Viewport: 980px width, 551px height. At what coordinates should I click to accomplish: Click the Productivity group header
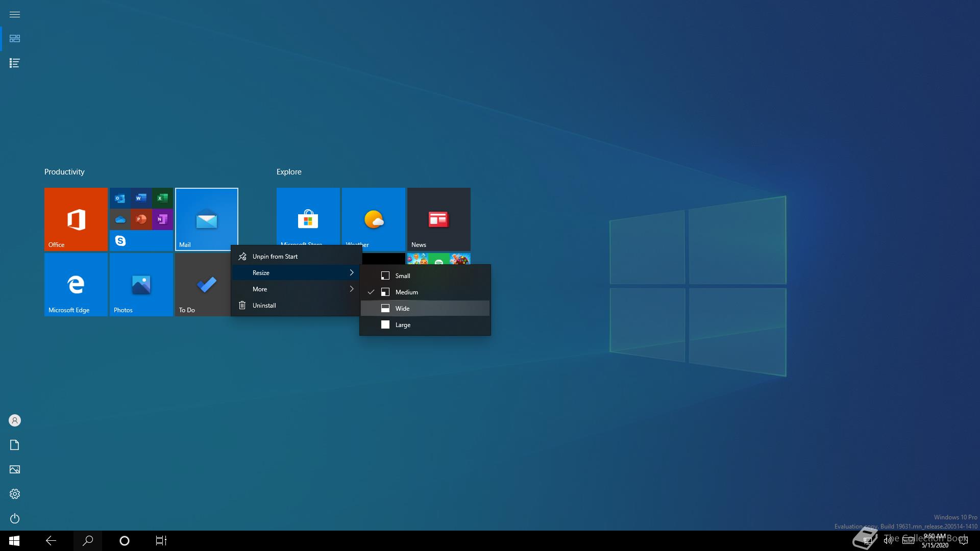tap(64, 172)
